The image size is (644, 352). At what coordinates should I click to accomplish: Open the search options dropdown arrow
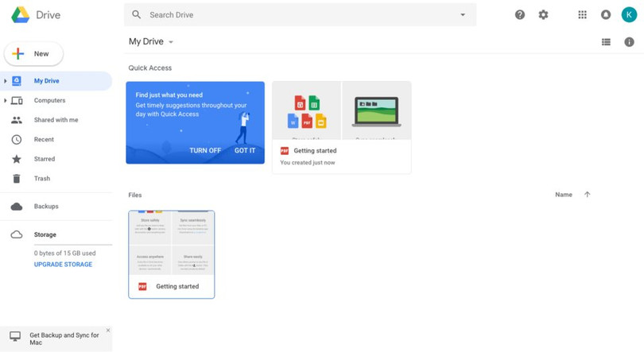[x=463, y=15]
